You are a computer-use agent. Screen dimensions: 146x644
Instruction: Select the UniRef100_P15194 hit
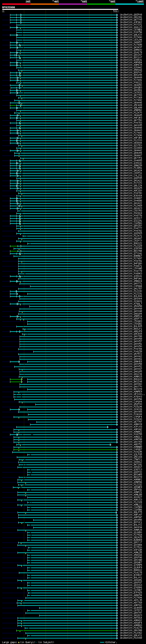(x=131, y=407)
